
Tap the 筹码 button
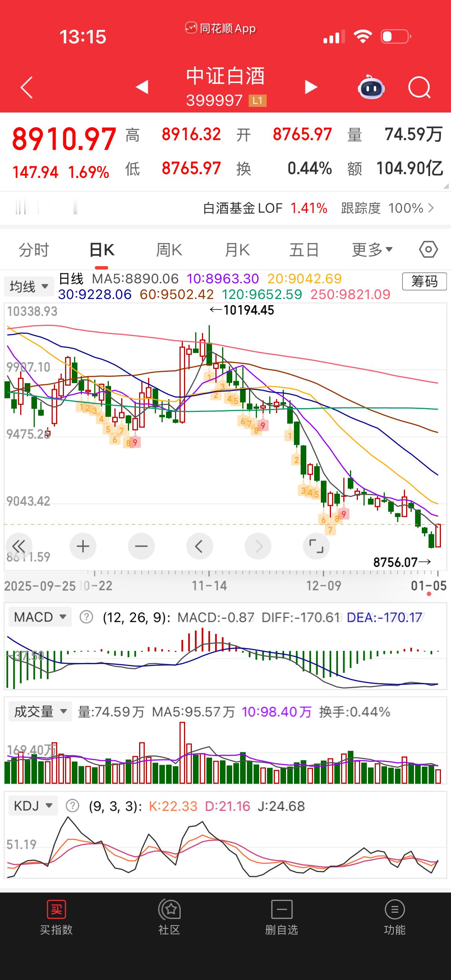[424, 281]
